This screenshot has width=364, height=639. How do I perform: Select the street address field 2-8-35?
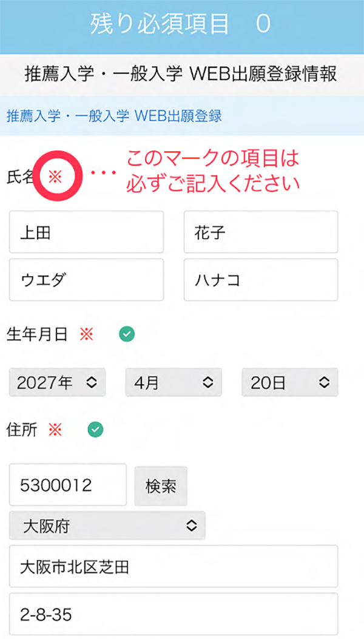[173, 615]
